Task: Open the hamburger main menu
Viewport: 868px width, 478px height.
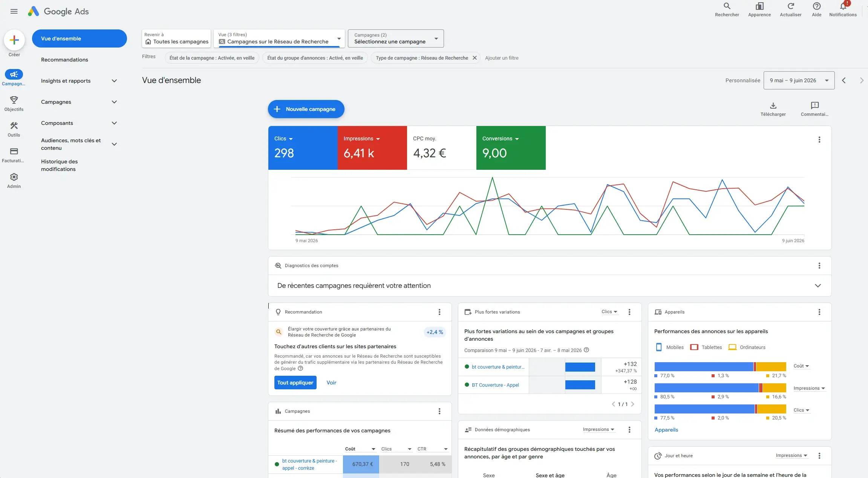Action: click(x=14, y=11)
